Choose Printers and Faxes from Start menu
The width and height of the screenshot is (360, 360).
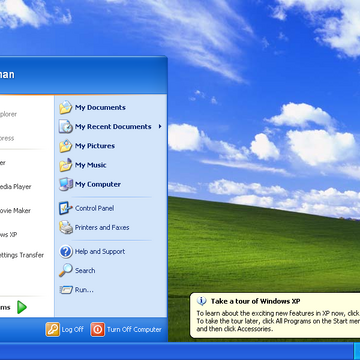point(110,228)
